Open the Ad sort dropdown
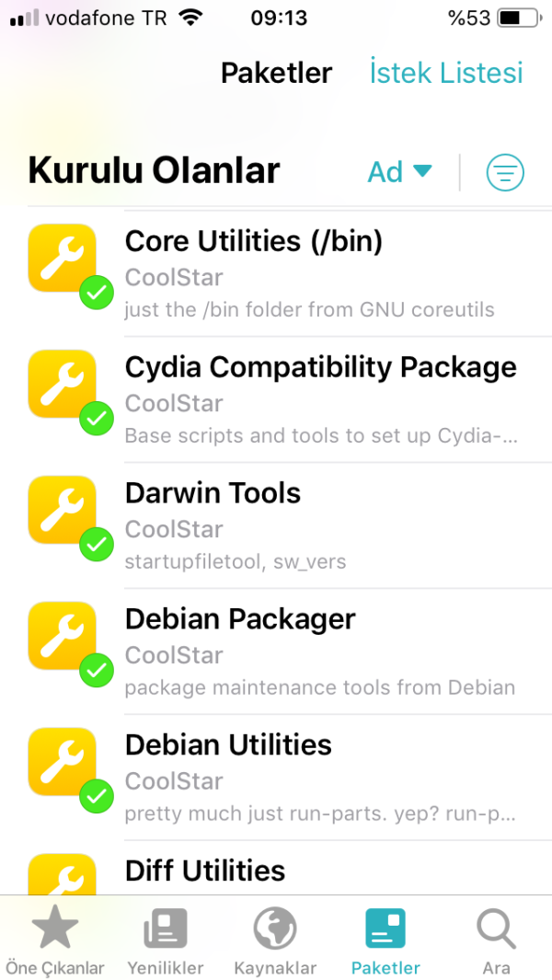The width and height of the screenshot is (552, 980). (x=399, y=172)
